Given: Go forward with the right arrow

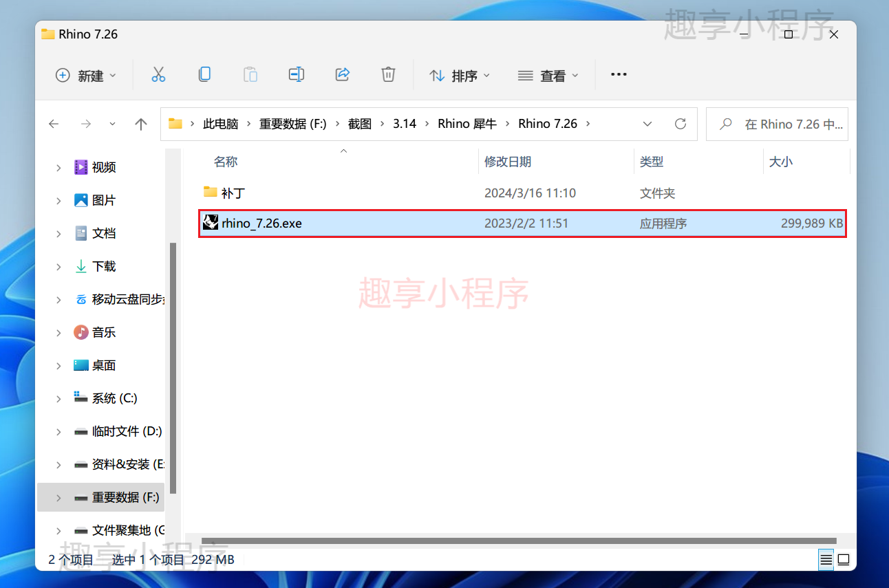Looking at the screenshot, I should (85, 124).
